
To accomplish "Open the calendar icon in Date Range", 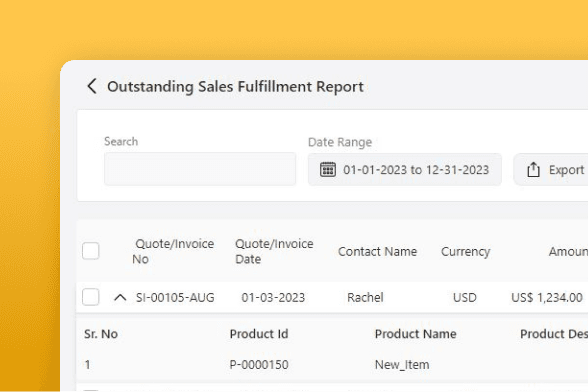I will (x=328, y=170).
